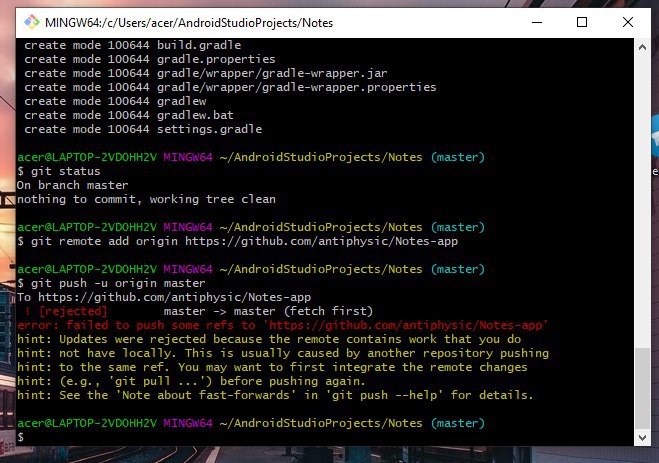The width and height of the screenshot is (659, 463).
Task: Maximize the MINGW64 terminal window
Action: tap(582, 22)
